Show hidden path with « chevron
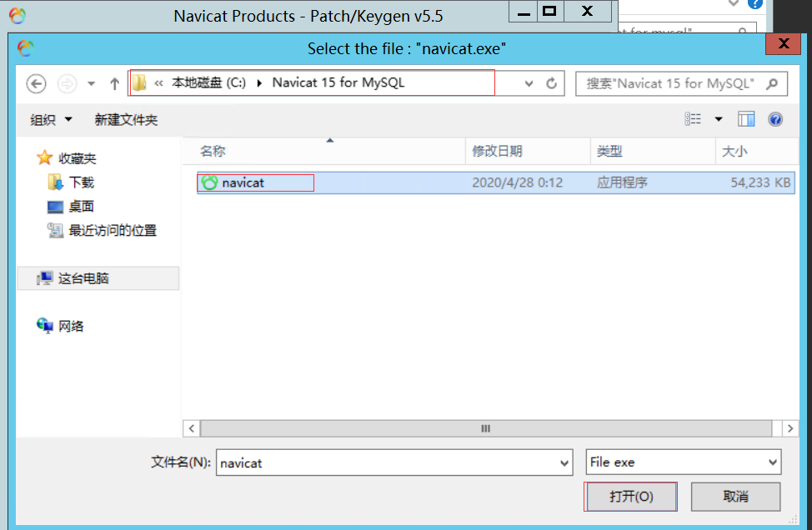 [158, 82]
